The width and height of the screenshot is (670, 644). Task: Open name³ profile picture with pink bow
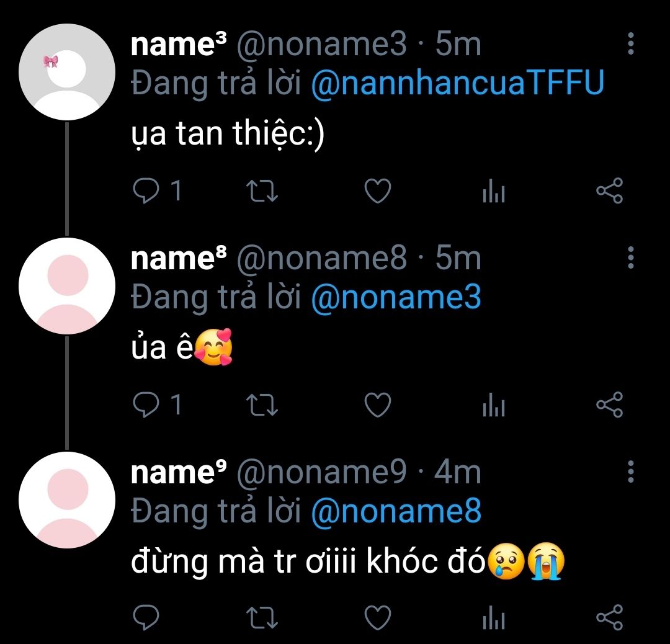67,71
